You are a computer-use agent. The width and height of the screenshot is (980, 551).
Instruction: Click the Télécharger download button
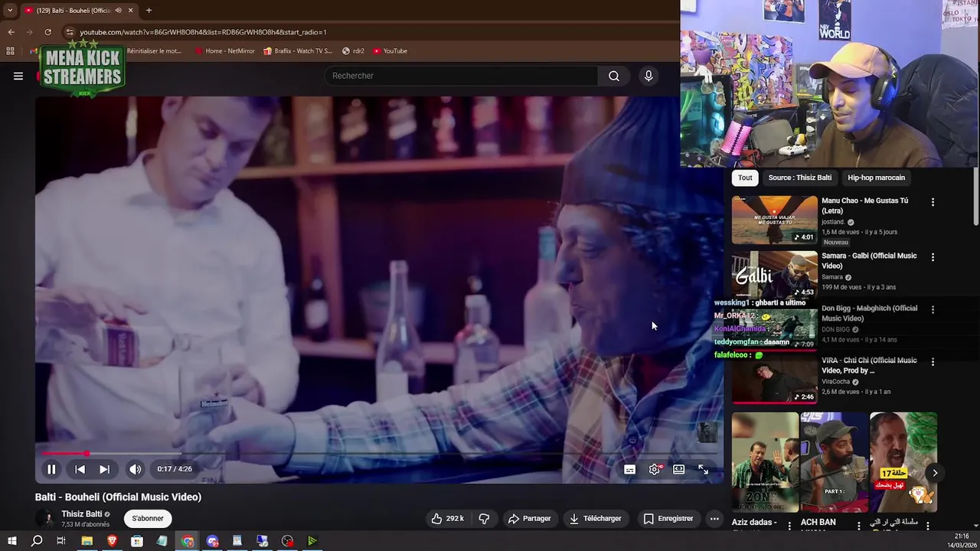595,518
